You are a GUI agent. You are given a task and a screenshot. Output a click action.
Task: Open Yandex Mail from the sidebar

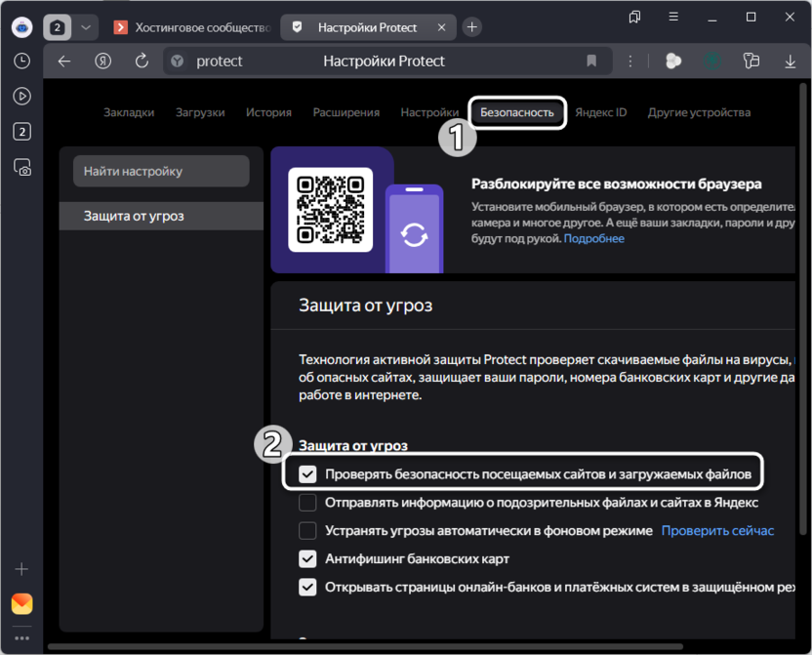[x=21, y=604]
